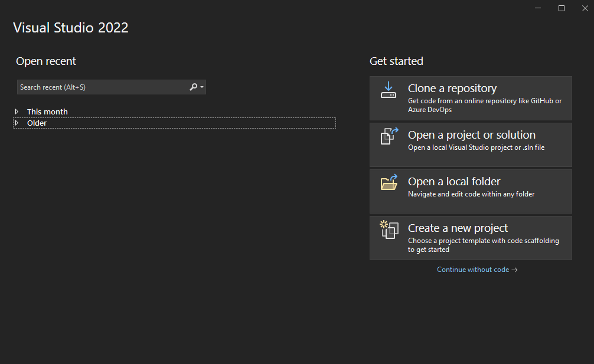Screen dimensions: 594x364
Task: Select the Older label in recent list
Action: 37,123
